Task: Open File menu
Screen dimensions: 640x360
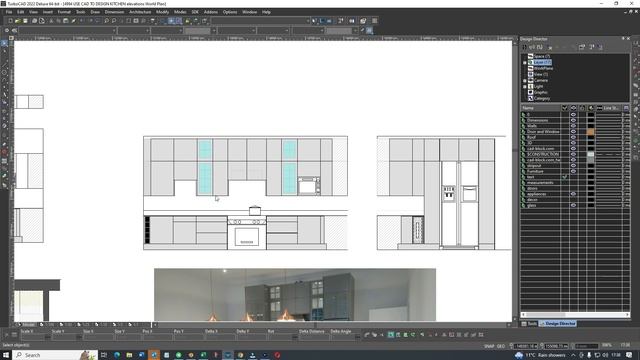Action: coord(9,12)
